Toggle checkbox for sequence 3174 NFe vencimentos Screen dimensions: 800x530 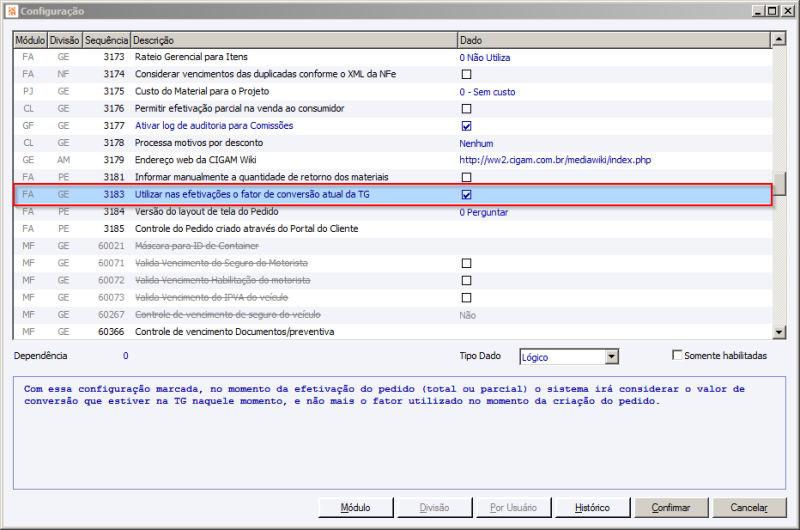coord(466,74)
